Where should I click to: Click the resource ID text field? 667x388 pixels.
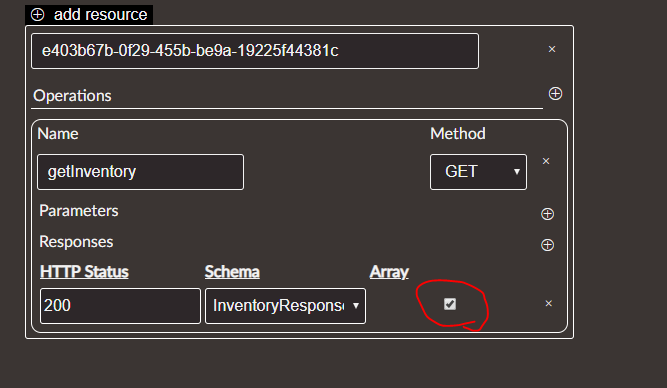click(255, 51)
